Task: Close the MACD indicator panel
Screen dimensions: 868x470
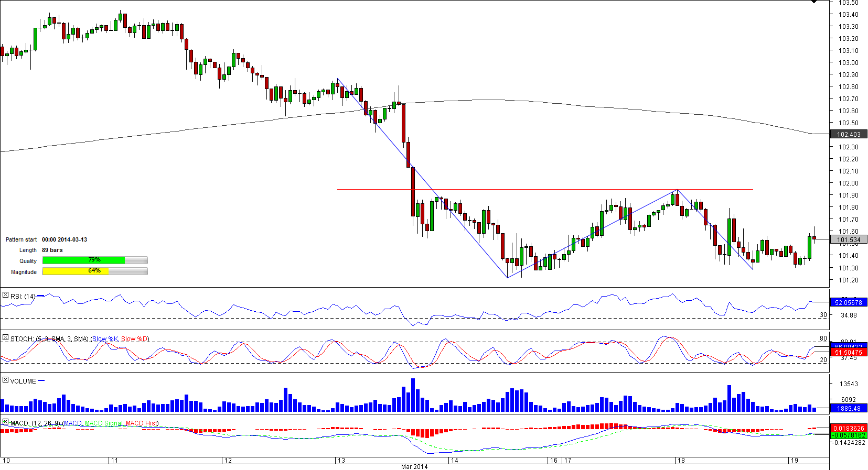Action: tap(5, 422)
